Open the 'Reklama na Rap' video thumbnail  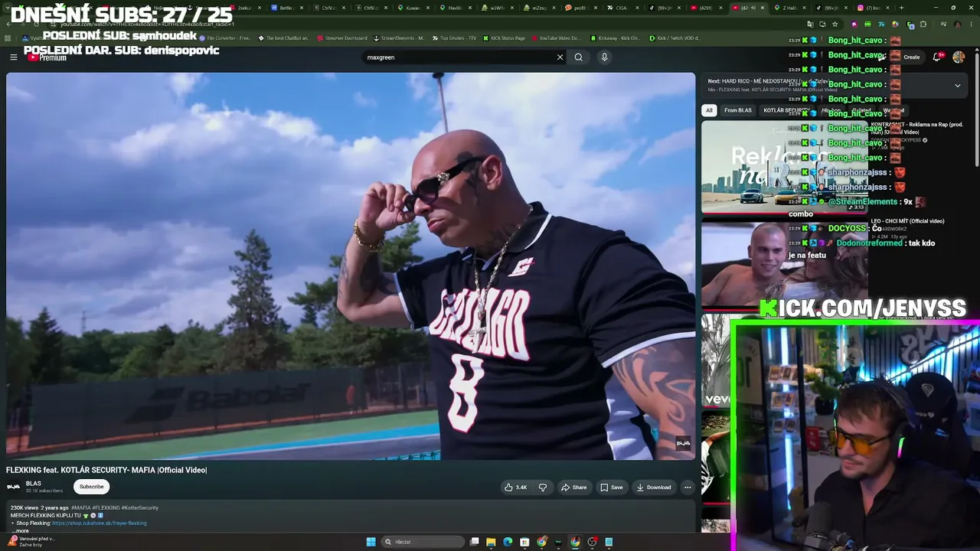(x=785, y=166)
